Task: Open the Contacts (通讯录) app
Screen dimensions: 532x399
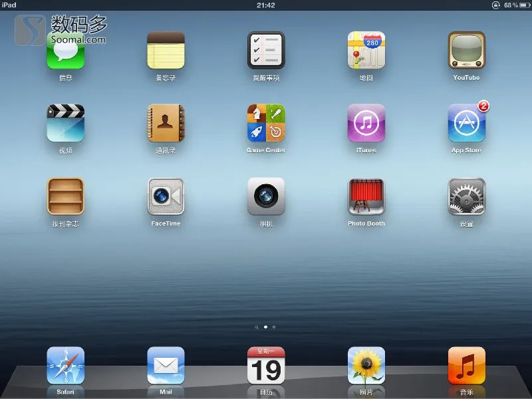Action: [166, 123]
